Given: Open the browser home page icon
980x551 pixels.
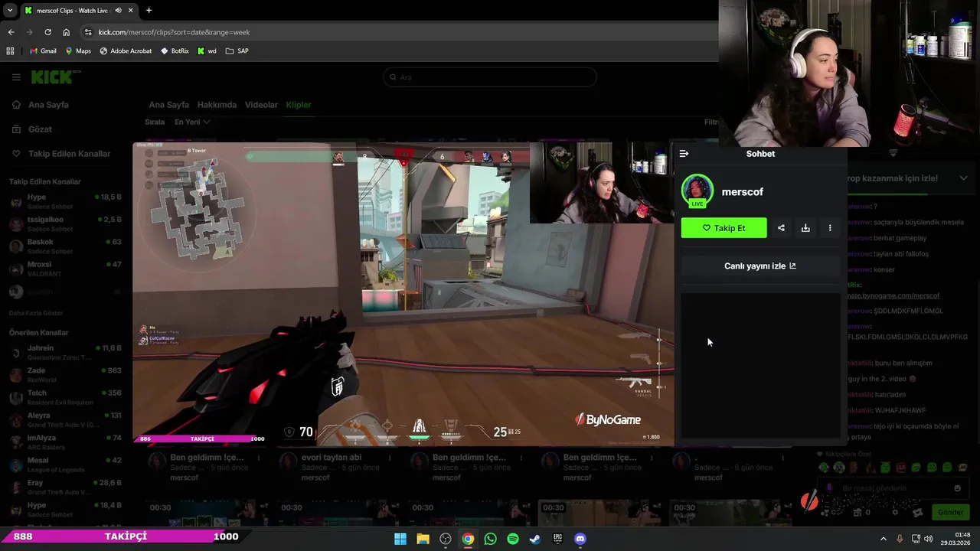Looking at the screenshot, I should (66, 32).
